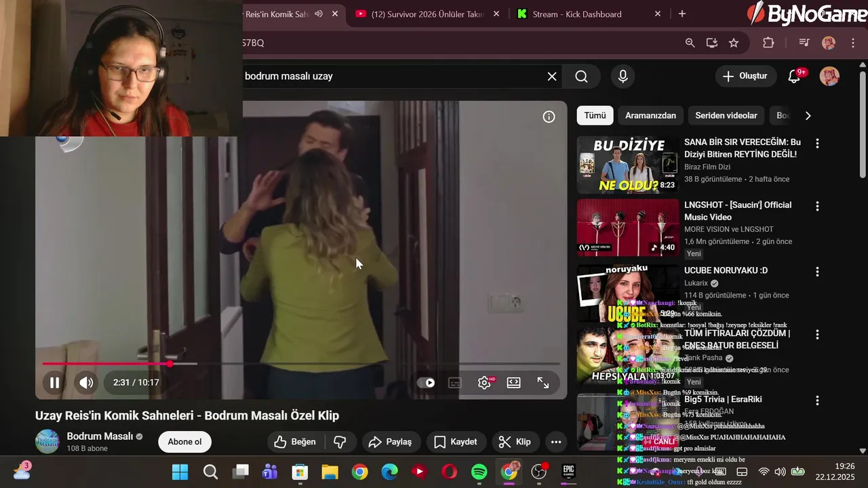Open the BU DİZİYE NE OLDU thumbnail
This screenshot has width=868, height=488.
627,165
